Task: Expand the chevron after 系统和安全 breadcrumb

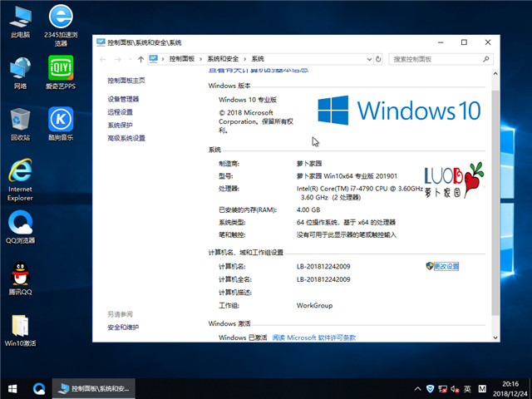Action: pos(245,59)
